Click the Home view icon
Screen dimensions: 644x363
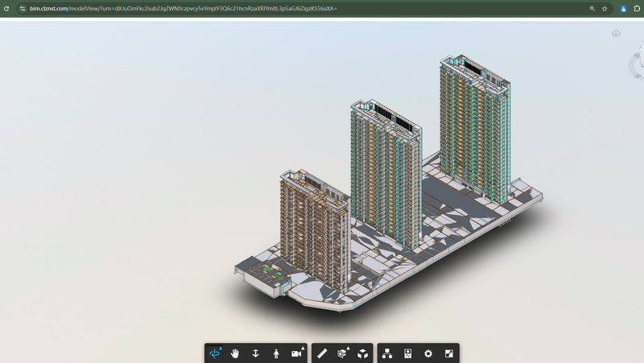coord(616,33)
